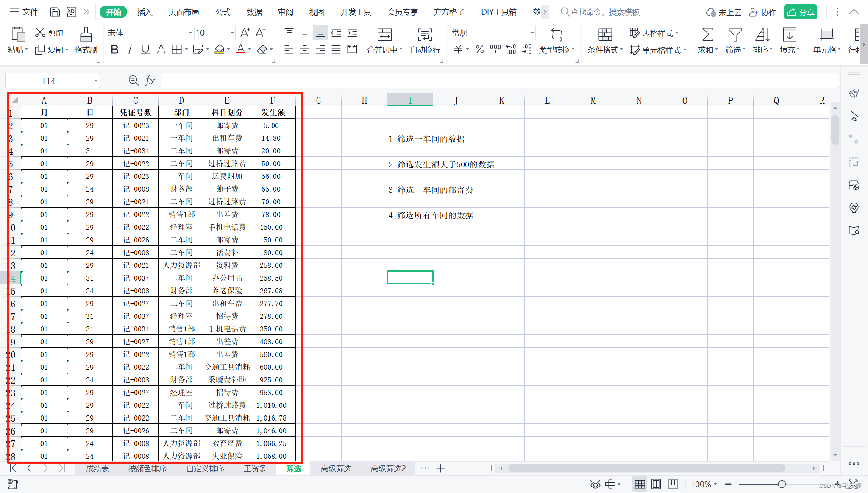Expand the number format dropdown (常规)
Screen dimensions: 868x493
pyautogui.click(x=531, y=33)
